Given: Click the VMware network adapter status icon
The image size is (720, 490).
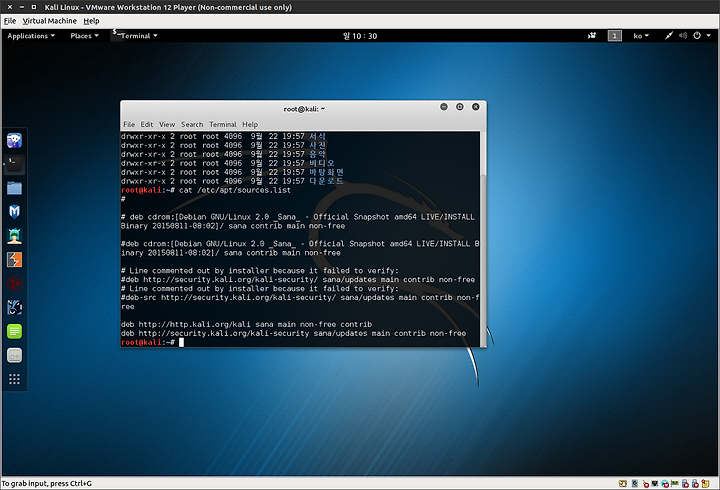Looking at the screenshot, I should tap(654, 484).
